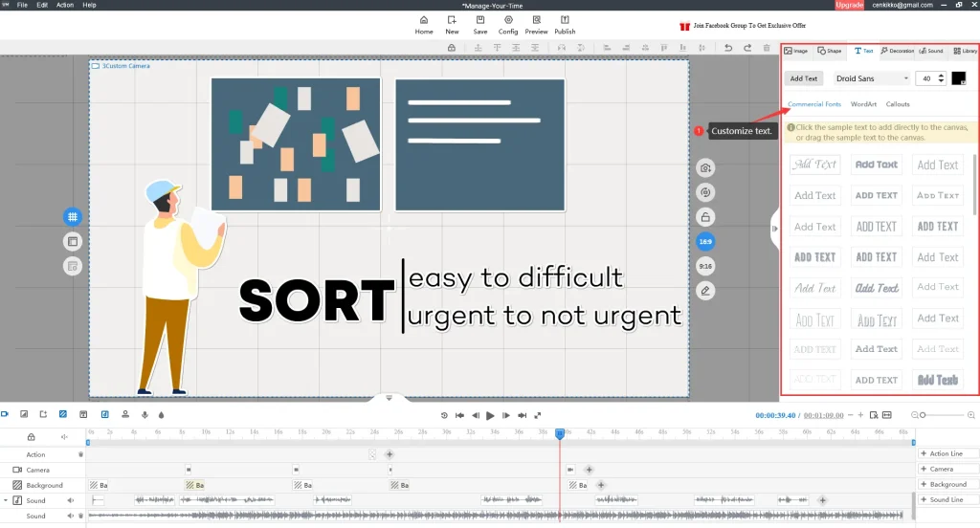Select the 9:16 aspect ratio option
This screenshot has width=980, height=528.
point(705,266)
